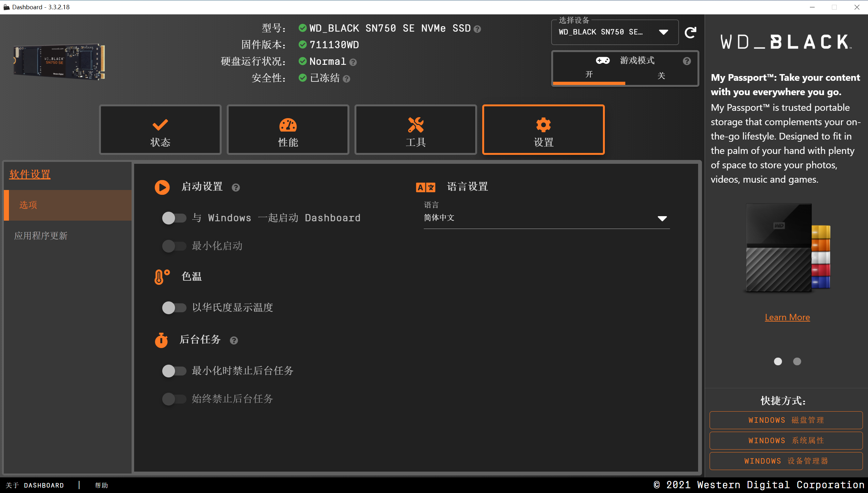Open WINDOWS 磁盘管理 shortcut
This screenshot has height=493, width=868.
786,420
